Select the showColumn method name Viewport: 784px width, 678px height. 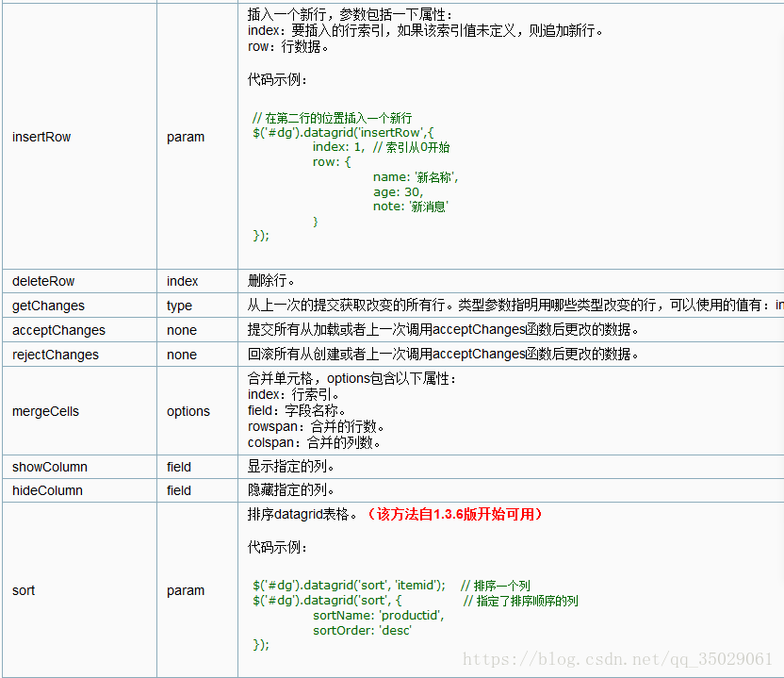[x=50, y=467]
